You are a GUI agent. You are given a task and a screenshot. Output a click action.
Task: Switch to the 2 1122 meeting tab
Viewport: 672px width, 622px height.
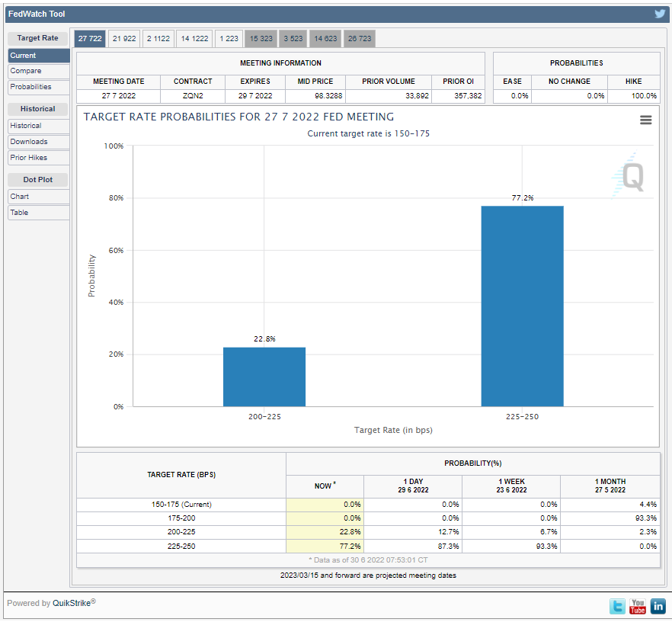coord(158,38)
